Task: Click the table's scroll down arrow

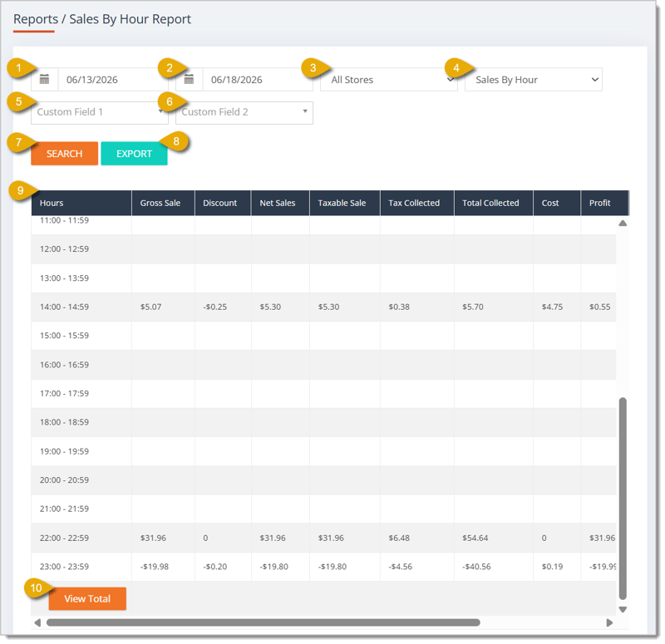Action: click(x=623, y=610)
